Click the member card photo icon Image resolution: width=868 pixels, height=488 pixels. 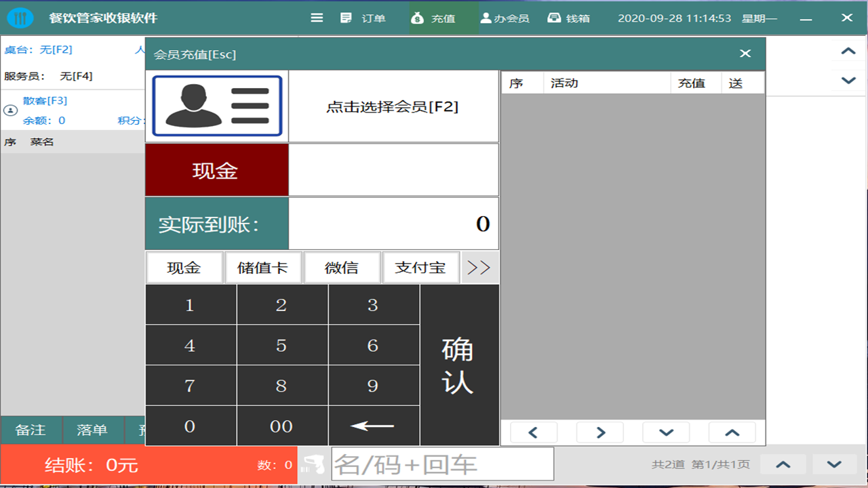[x=217, y=106]
